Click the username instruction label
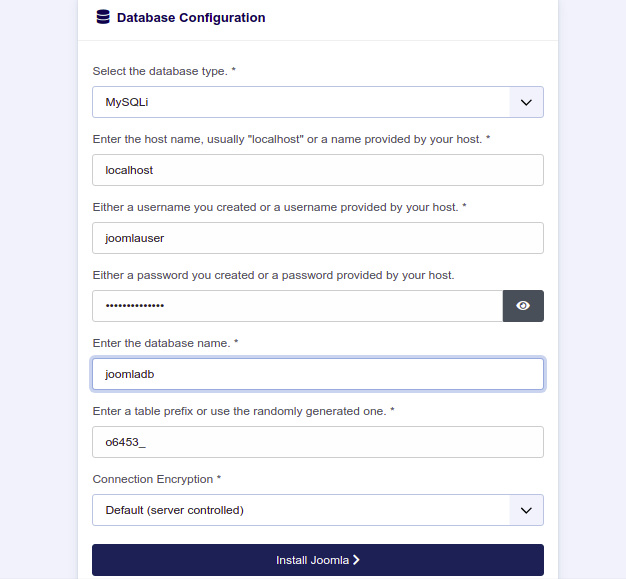 click(x=279, y=207)
